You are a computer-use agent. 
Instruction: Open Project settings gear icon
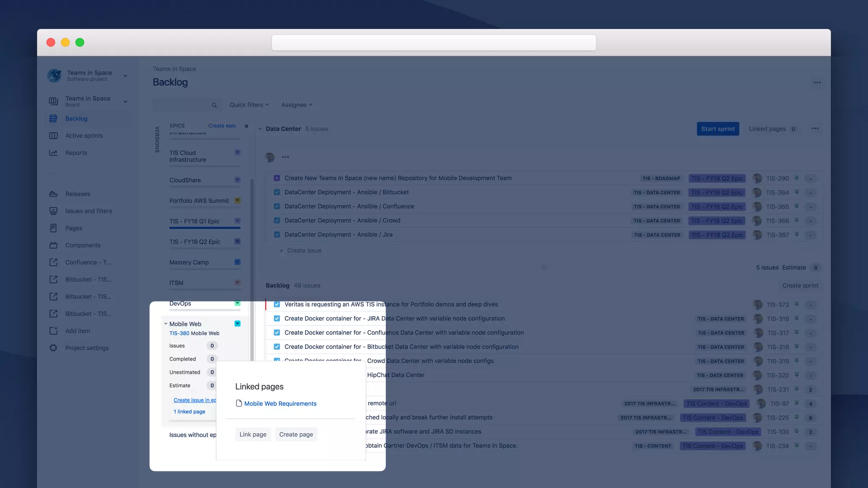[53, 348]
